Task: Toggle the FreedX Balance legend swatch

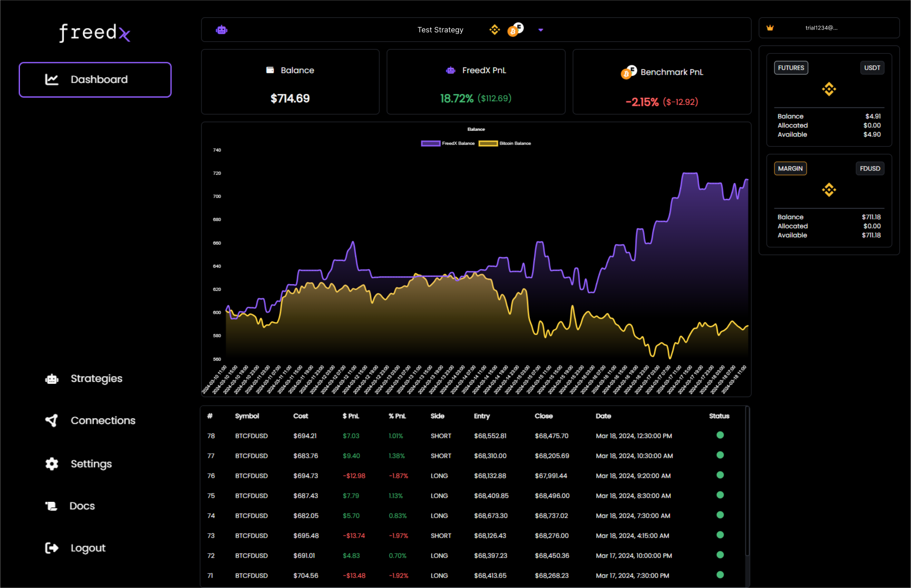Action: (x=431, y=143)
